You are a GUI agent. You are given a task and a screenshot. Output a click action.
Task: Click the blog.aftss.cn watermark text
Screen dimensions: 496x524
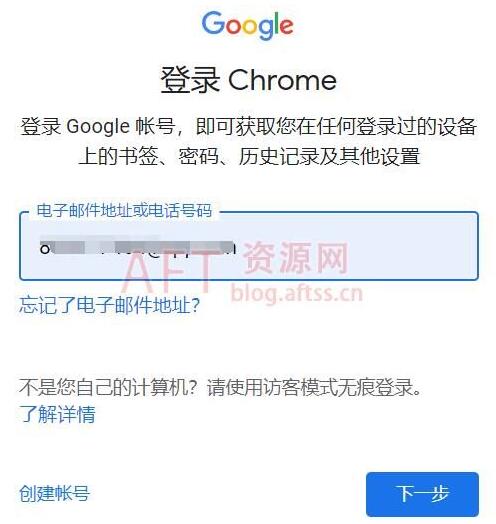pyautogui.click(x=297, y=292)
